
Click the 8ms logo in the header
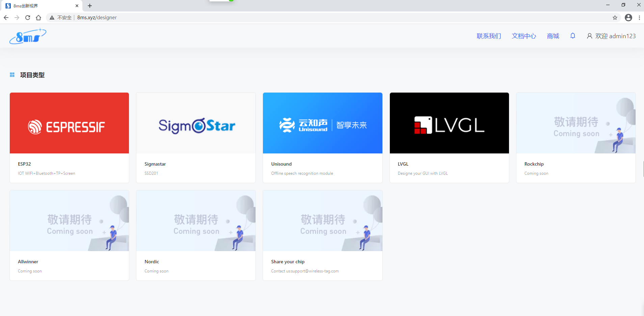click(x=28, y=36)
